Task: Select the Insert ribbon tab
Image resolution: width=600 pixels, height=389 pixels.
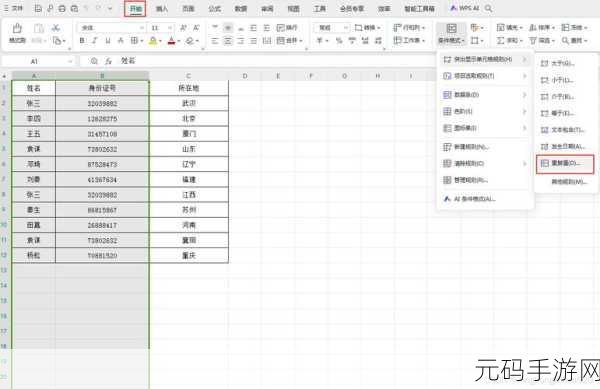Action: click(x=162, y=8)
